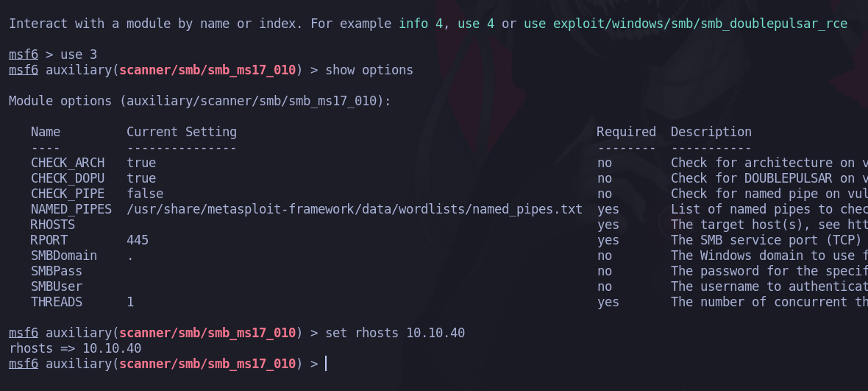
Task: Click the 'show options' command text
Action: [369, 71]
